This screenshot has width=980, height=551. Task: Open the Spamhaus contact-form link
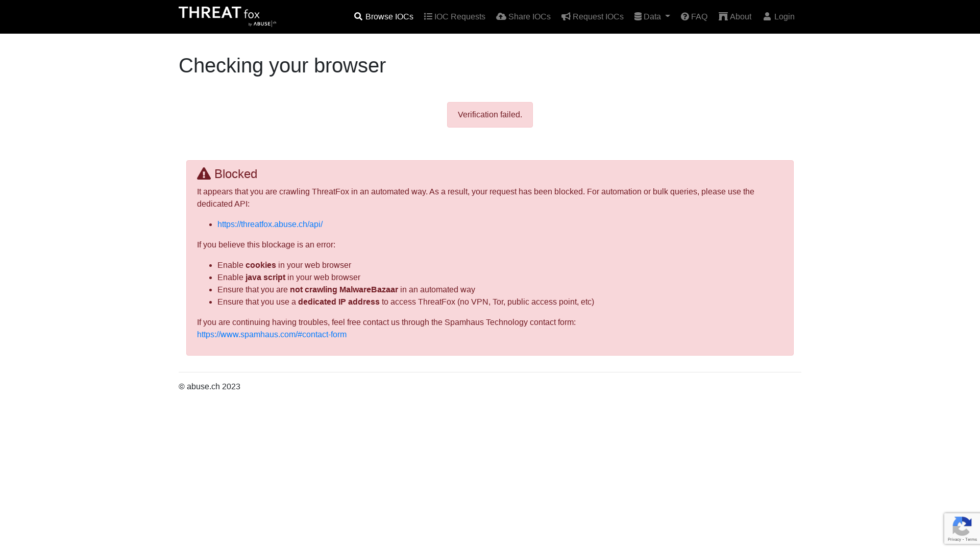coord(272,335)
